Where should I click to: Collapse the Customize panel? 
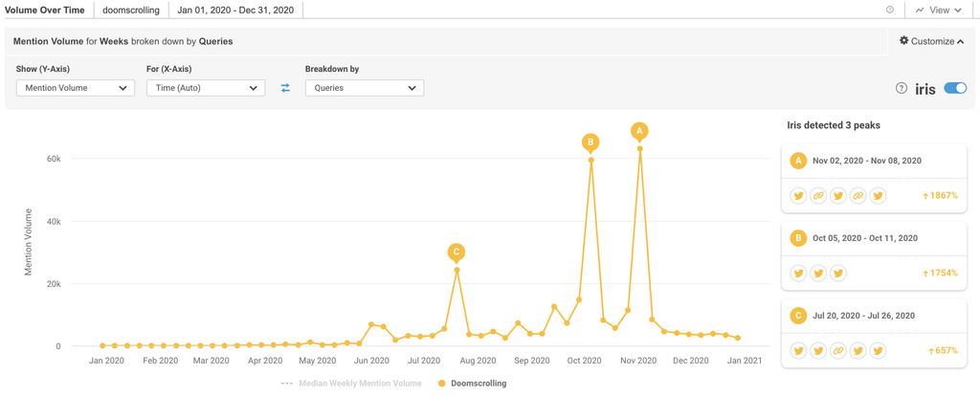tap(932, 41)
